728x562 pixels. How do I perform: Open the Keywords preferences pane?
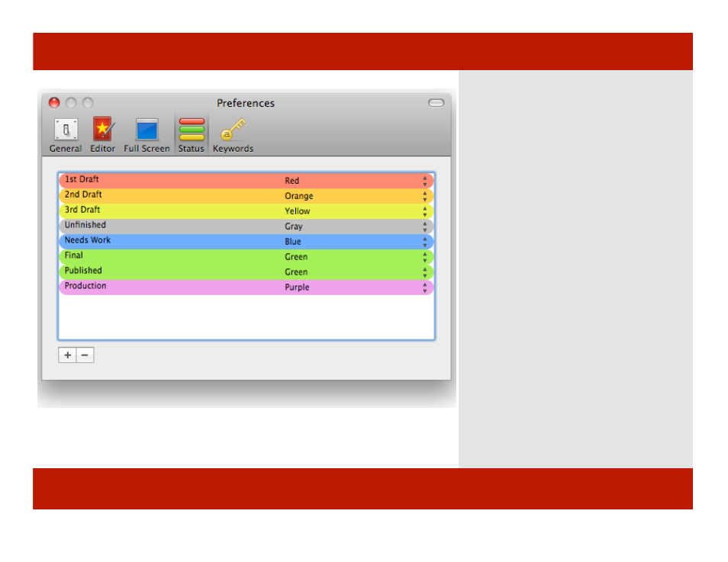click(233, 134)
